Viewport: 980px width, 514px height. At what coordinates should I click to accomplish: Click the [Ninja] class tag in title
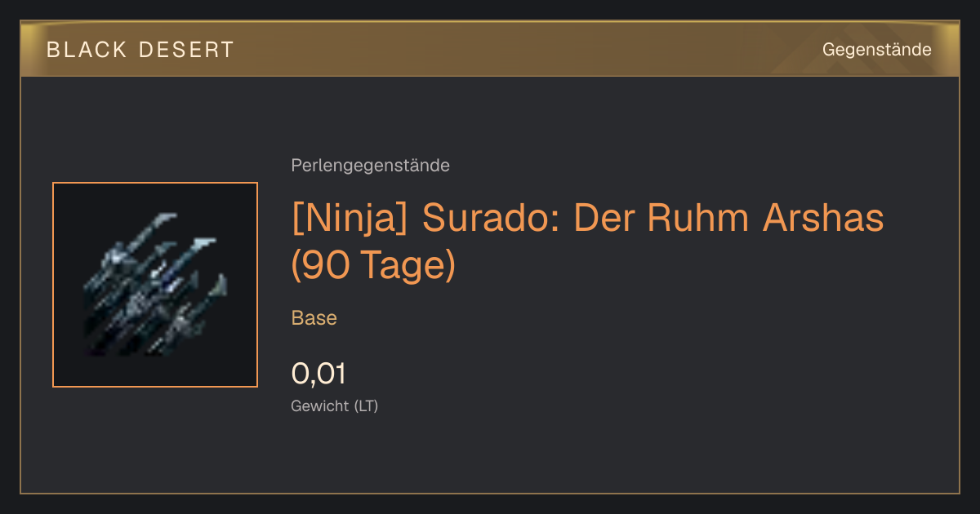pyautogui.click(x=352, y=218)
